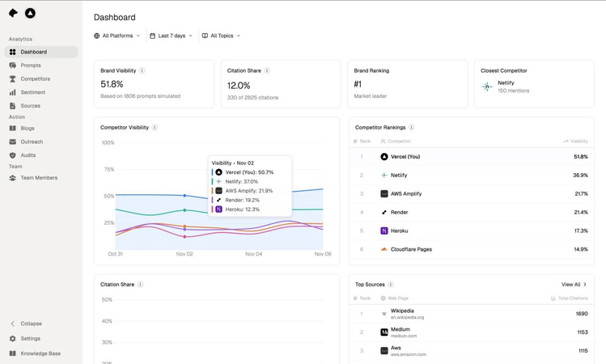Open the Dashboard menu item

(x=41, y=52)
